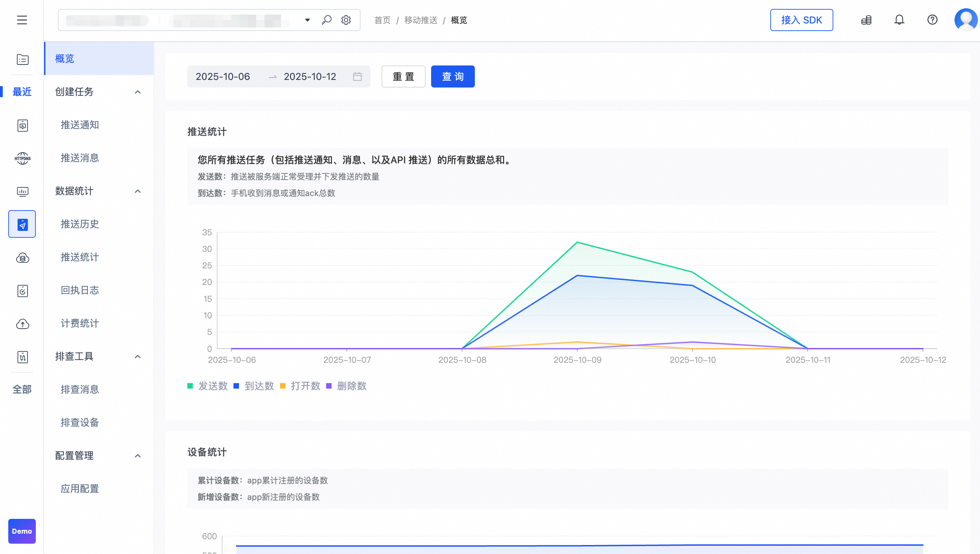Click the cloud upload sidebar icon

22,324
